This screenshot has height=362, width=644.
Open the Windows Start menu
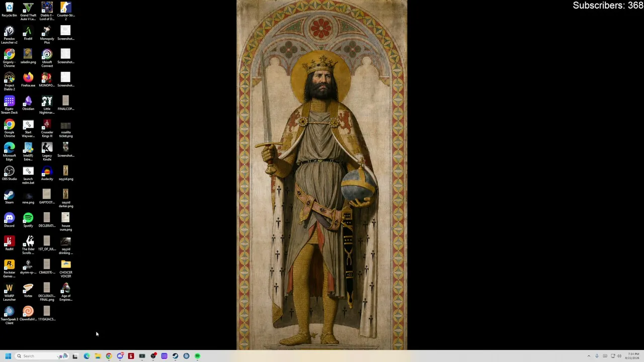point(8,356)
